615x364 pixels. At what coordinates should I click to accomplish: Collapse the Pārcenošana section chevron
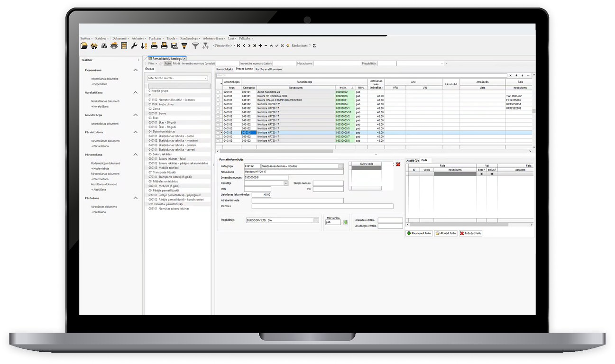pos(136,155)
